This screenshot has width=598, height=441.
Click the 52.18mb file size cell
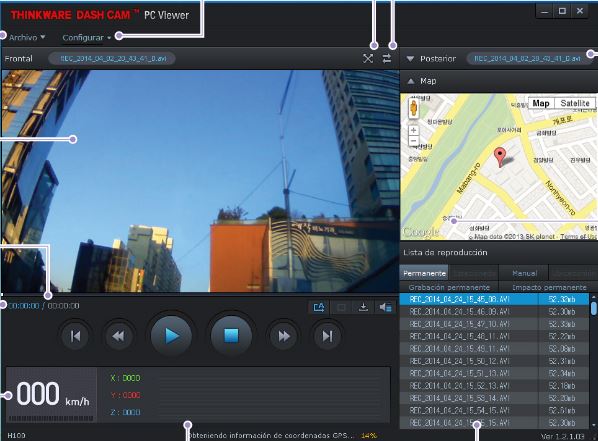point(562,386)
